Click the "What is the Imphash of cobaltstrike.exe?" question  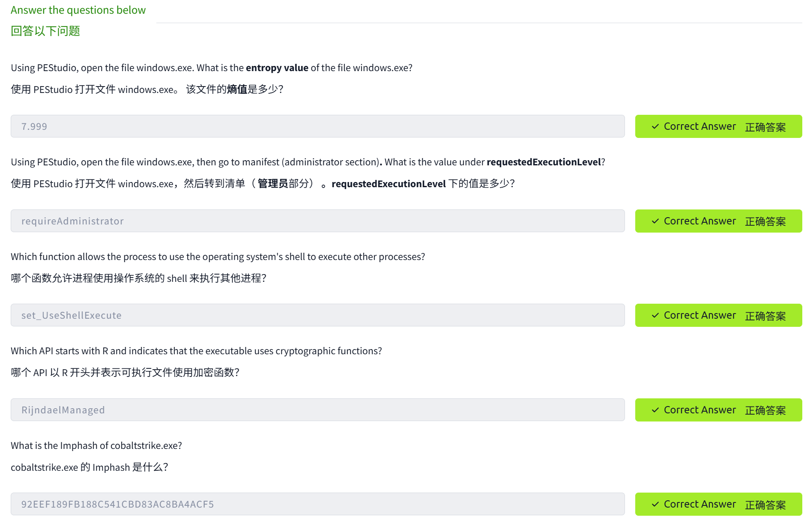click(x=96, y=445)
